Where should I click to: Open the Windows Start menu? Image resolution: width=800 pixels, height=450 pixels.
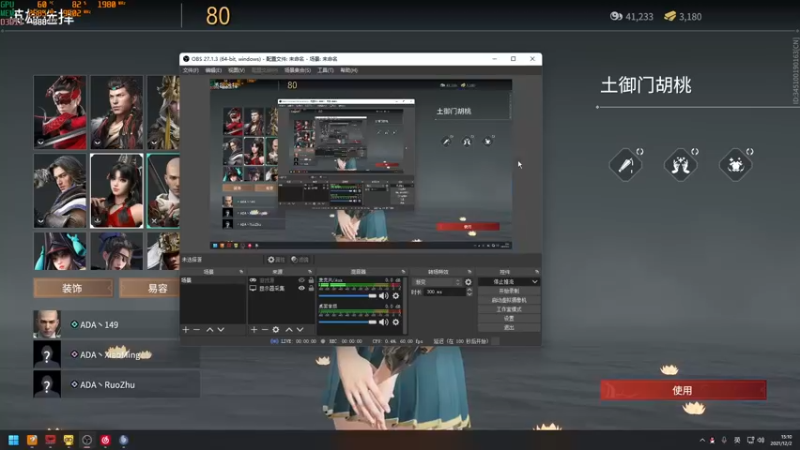[14, 440]
